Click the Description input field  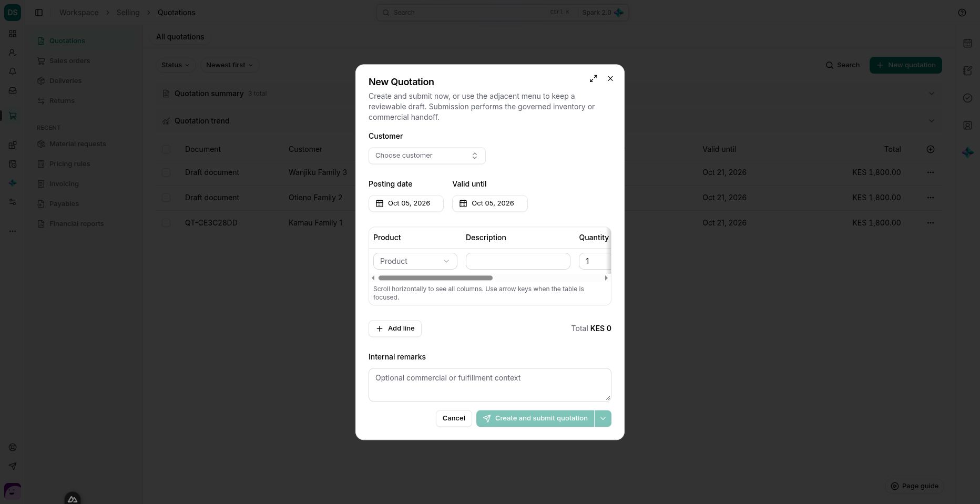518,261
